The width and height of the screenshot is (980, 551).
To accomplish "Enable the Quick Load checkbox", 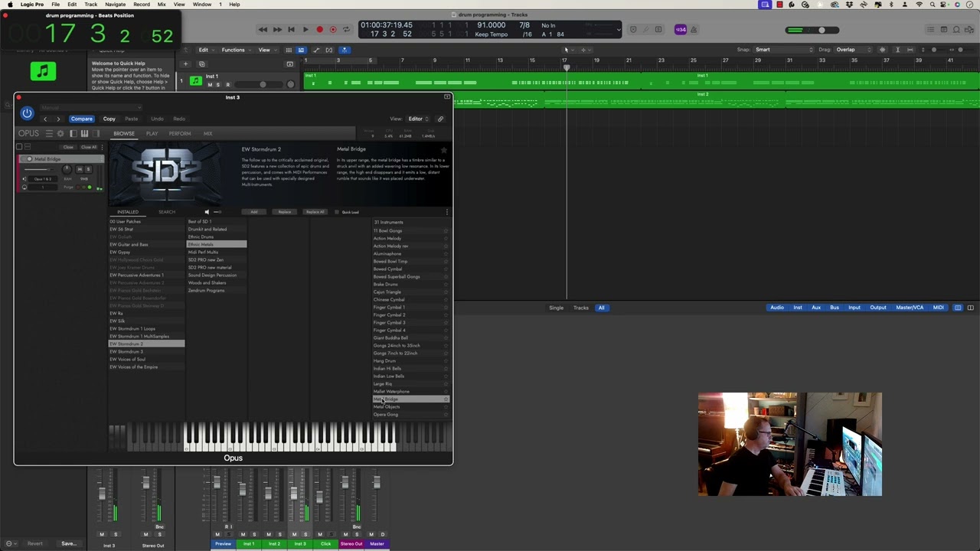I will (337, 212).
